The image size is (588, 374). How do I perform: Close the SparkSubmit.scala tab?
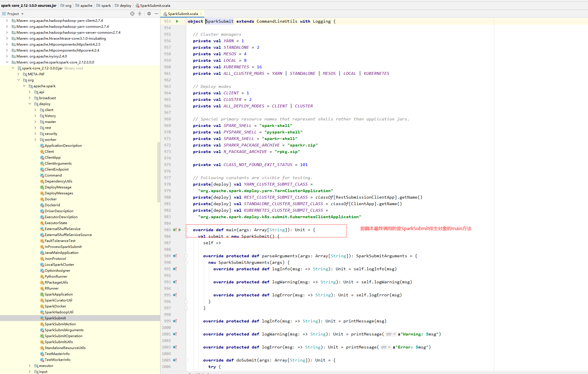[201, 14]
